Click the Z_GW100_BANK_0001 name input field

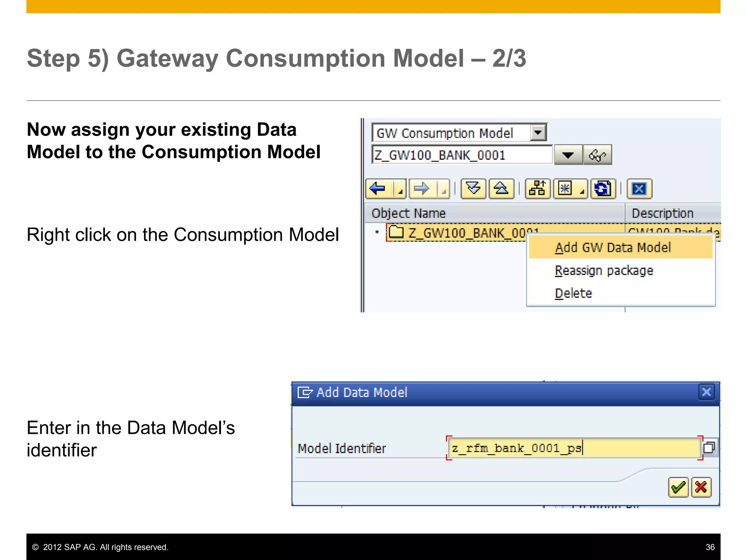[462, 155]
